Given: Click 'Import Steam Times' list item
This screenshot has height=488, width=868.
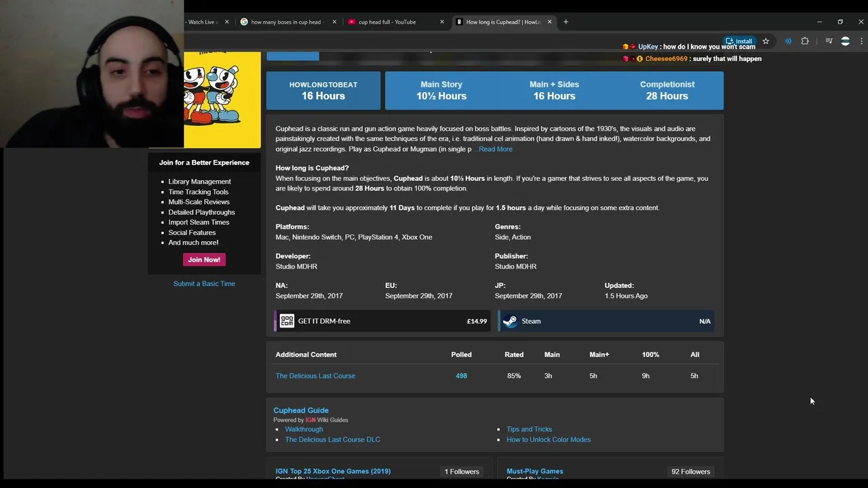Looking at the screenshot, I should (199, 222).
